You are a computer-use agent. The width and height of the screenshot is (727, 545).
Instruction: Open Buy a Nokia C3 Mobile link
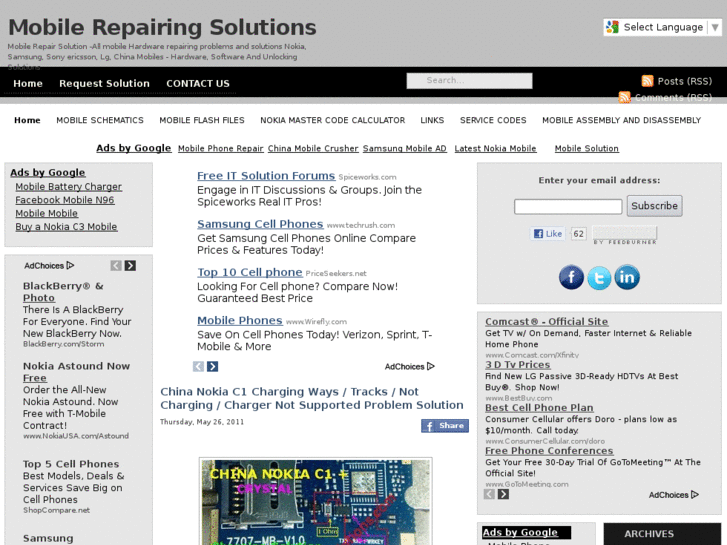[x=66, y=227]
